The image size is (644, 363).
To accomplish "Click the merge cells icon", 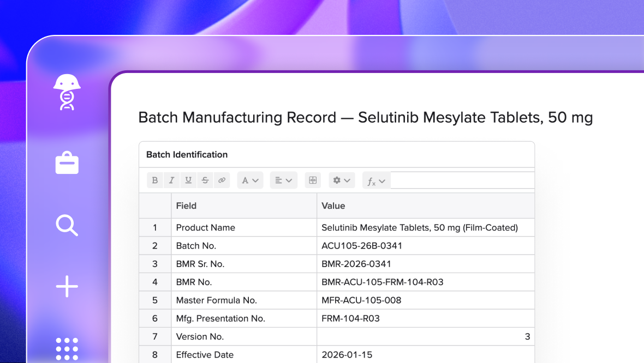I will [313, 180].
